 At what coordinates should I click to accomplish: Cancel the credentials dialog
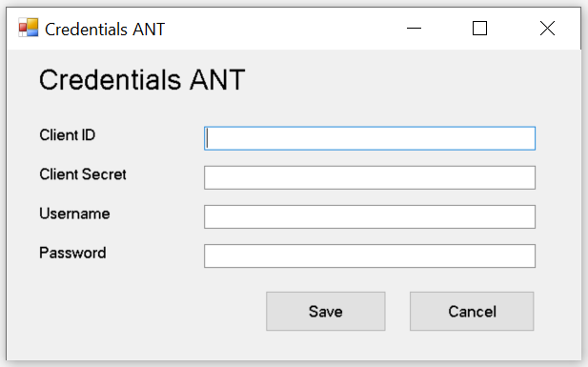point(472,312)
